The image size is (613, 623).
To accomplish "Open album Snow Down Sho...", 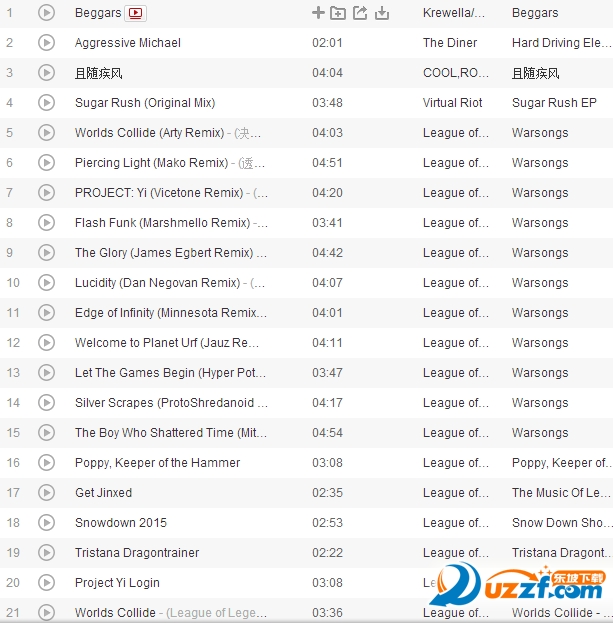I will [x=562, y=522].
